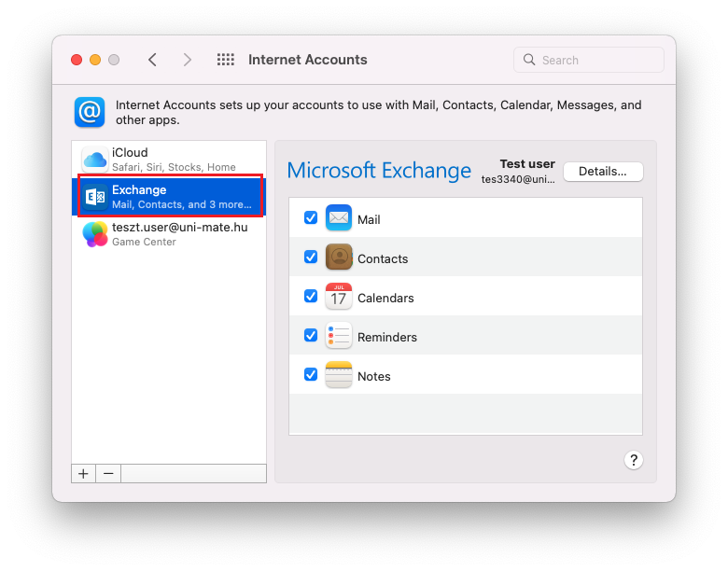The width and height of the screenshot is (728, 571).
Task: Click the Reminders list icon
Action: [339, 335]
